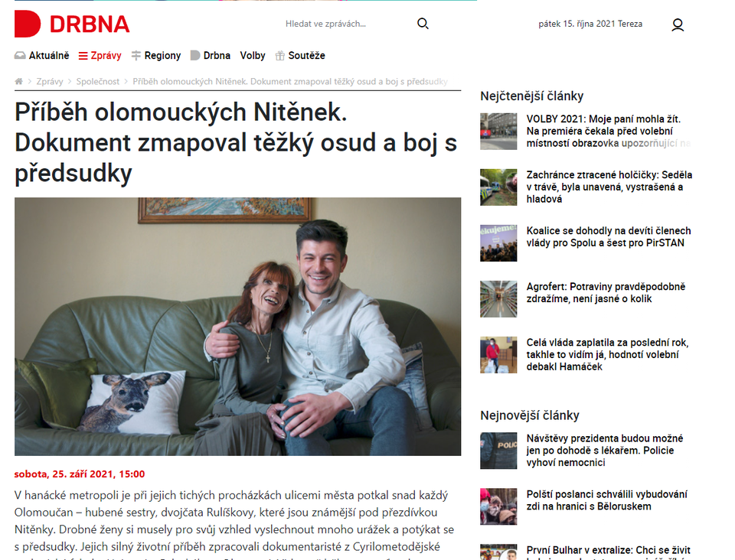Open Regiony signpost menu item
The image size is (735, 560).
click(x=156, y=56)
